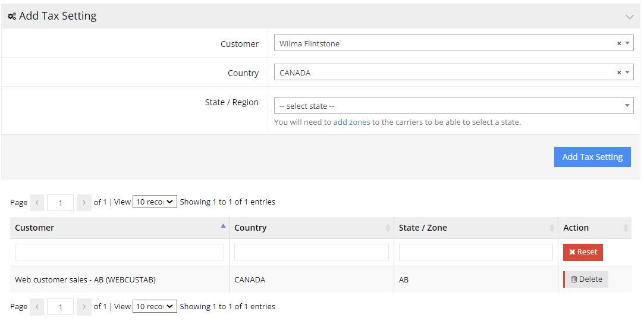Click the gears icon beside Add Tax Setting
Image resolution: width=644 pixels, height=327 pixels.
click(x=12, y=17)
